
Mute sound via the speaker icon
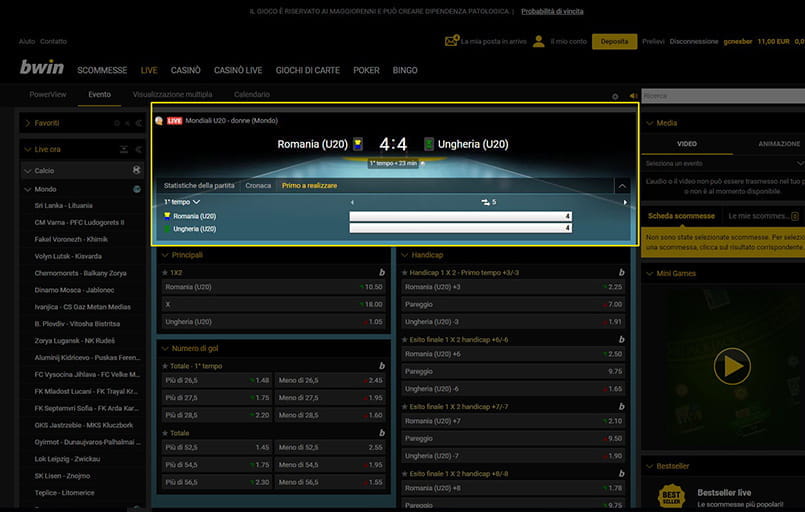click(633, 96)
